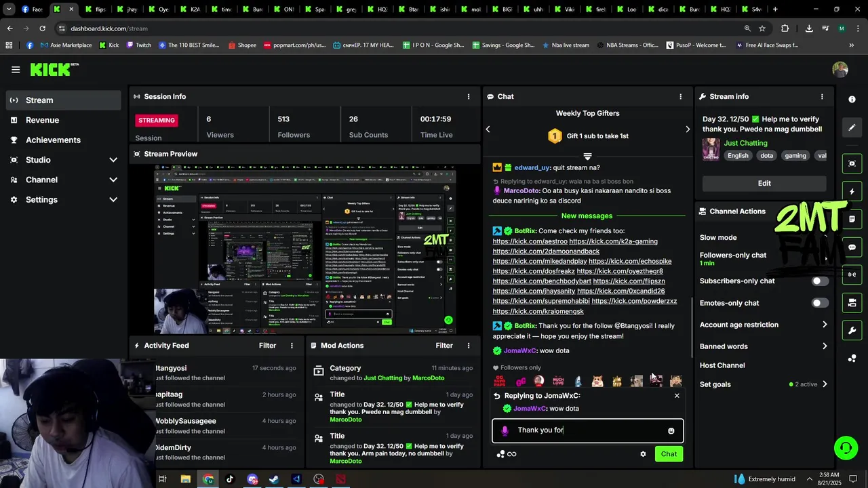Open the info icon in right toolbar
Image resolution: width=868 pixels, height=488 pixels.
tap(852, 99)
